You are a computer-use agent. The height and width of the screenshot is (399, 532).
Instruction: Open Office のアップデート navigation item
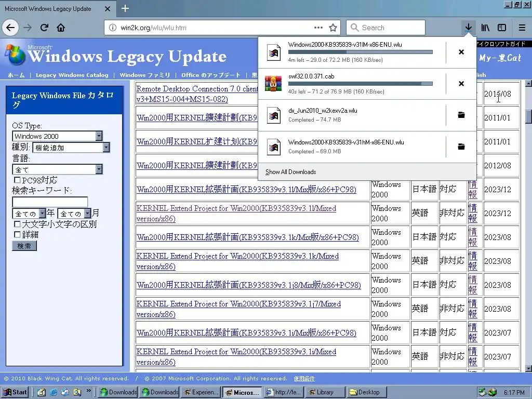coord(211,75)
